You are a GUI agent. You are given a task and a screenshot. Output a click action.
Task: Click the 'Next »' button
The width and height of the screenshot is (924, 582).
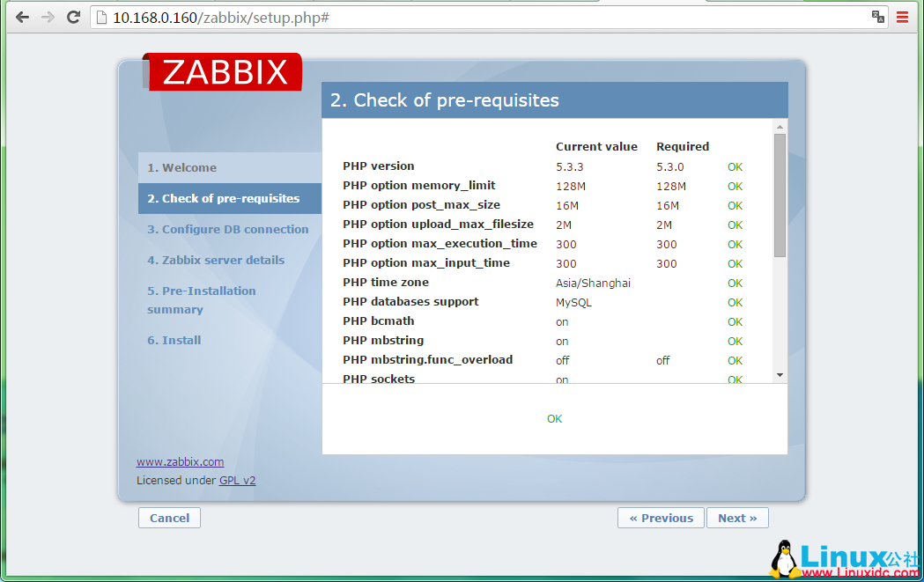tap(737, 518)
